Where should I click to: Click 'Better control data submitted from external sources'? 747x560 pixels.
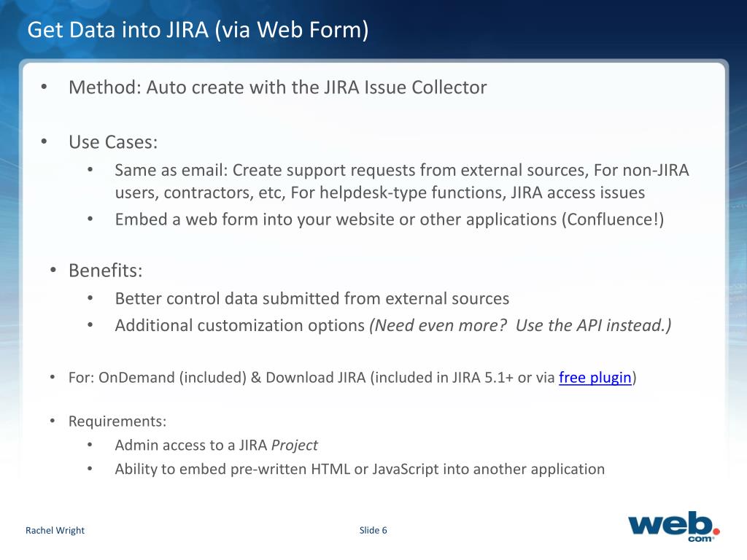coord(312,298)
